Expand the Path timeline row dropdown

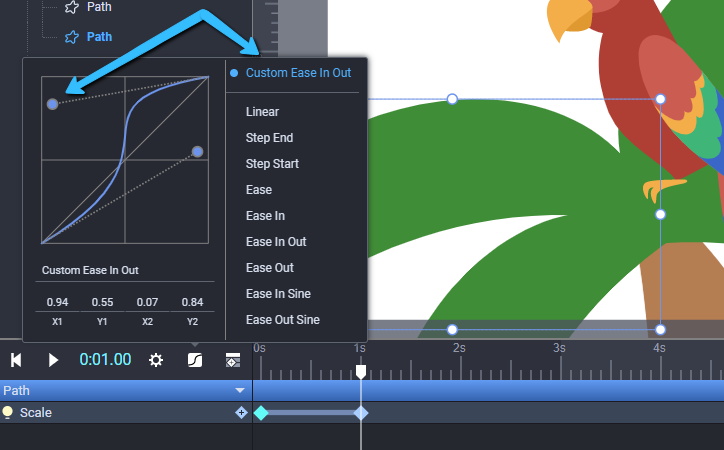click(x=240, y=390)
